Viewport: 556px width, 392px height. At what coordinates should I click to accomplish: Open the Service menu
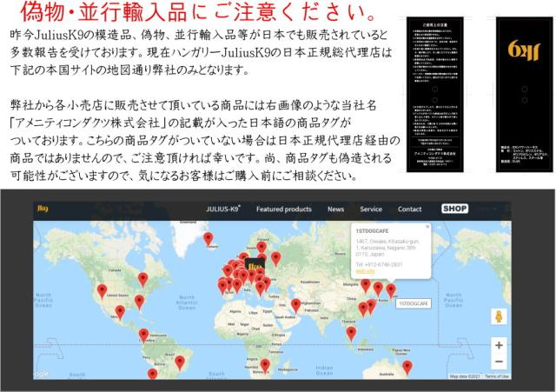pyautogui.click(x=371, y=209)
